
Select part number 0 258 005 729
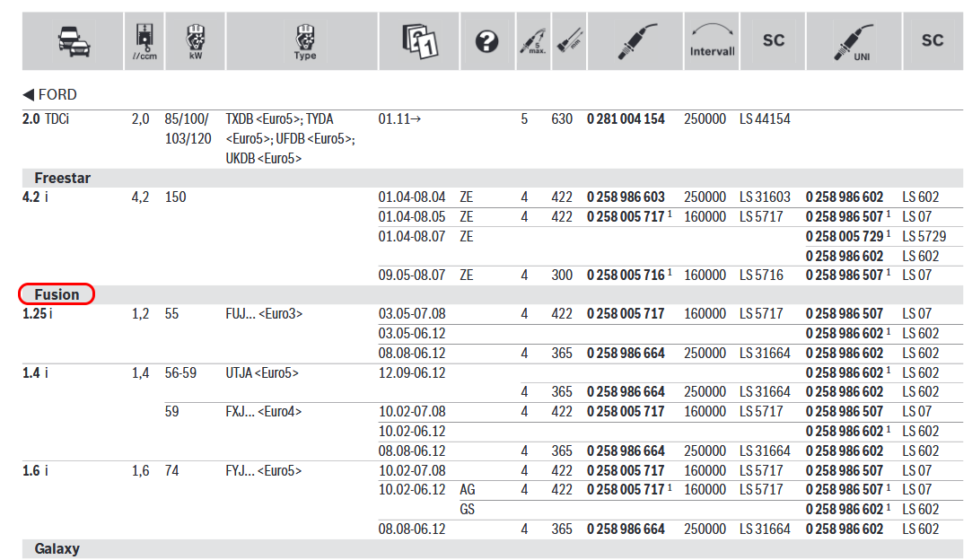point(845,236)
